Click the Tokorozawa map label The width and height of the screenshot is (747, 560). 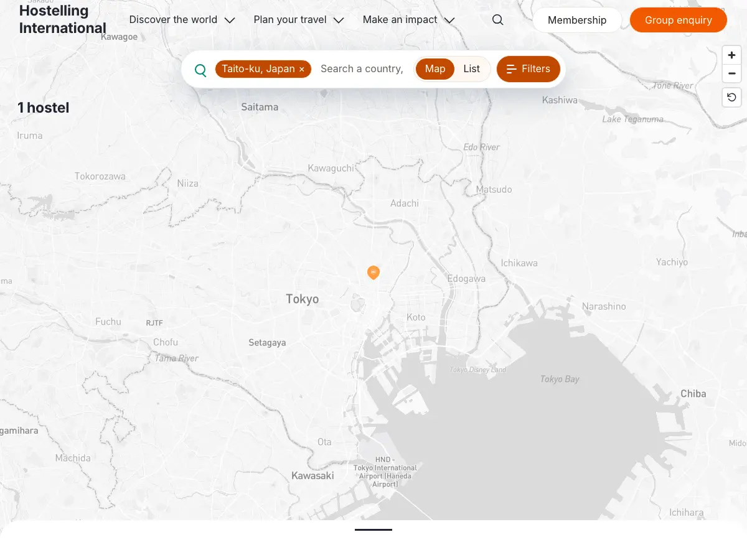click(x=100, y=177)
